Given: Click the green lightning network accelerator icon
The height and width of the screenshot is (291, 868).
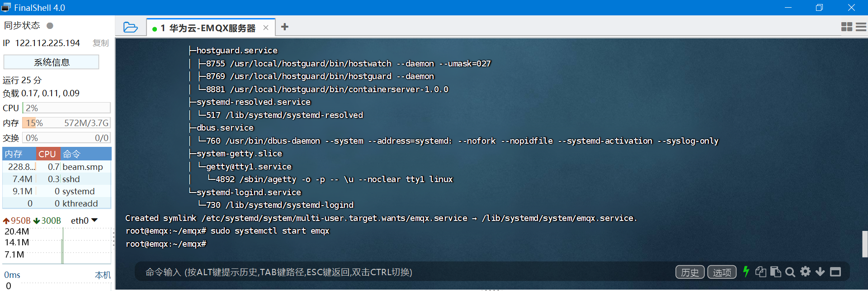Looking at the screenshot, I should [x=746, y=272].
